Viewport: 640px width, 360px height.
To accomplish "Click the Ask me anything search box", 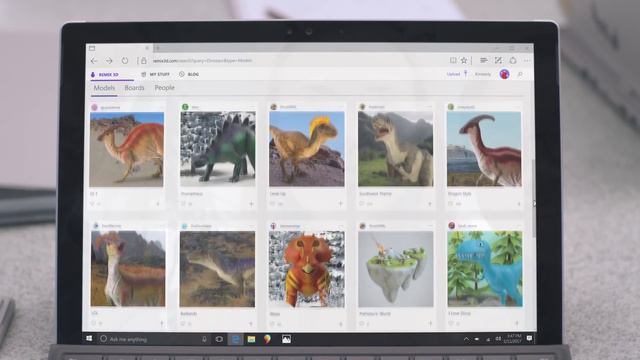I will click(x=151, y=339).
